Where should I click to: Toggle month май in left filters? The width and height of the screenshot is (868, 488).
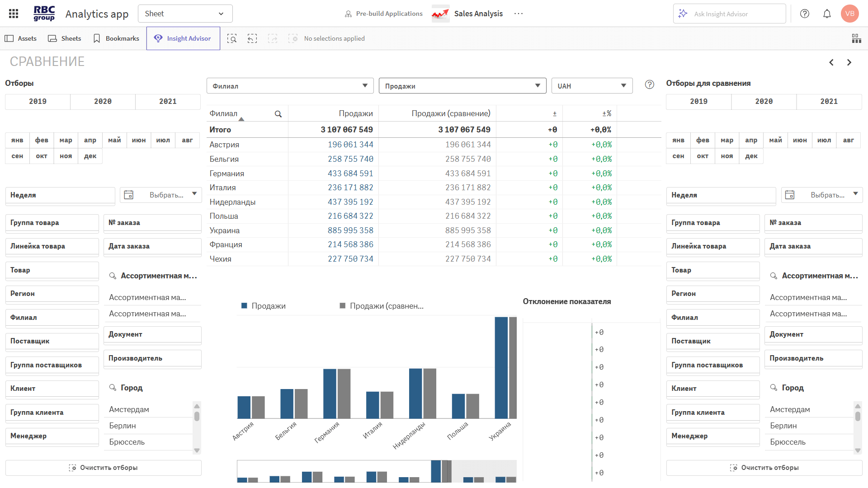(114, 140)
